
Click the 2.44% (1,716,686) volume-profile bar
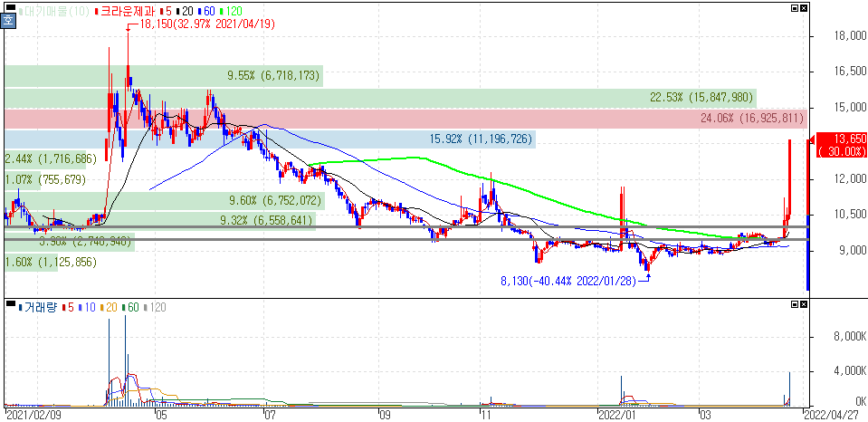point(45,159)
